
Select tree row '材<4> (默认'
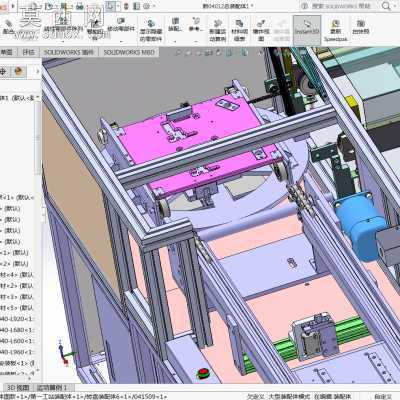tap(17, 275)
